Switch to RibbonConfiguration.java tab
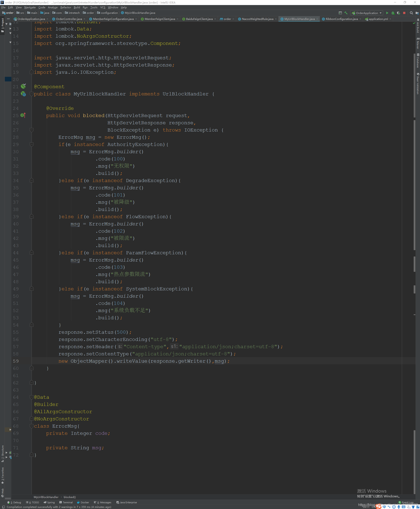This screenshot has width=420, height=509. coord(342,19)
